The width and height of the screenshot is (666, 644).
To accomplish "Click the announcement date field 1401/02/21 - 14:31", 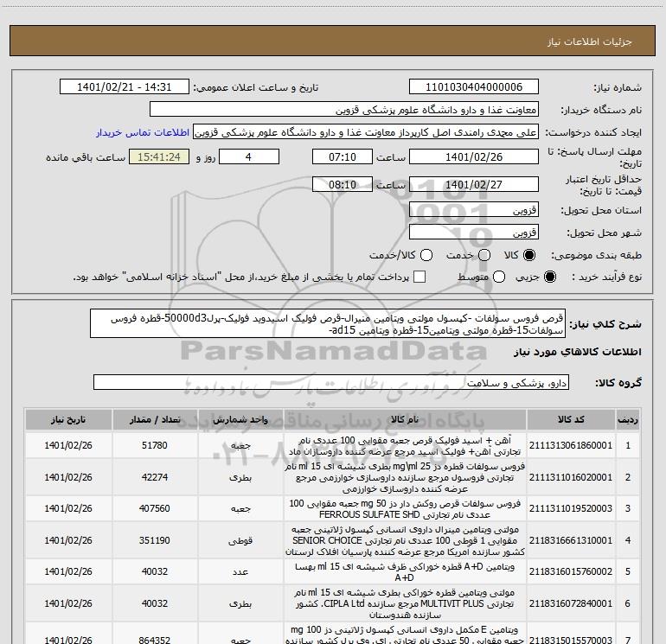I will point(125,87).
